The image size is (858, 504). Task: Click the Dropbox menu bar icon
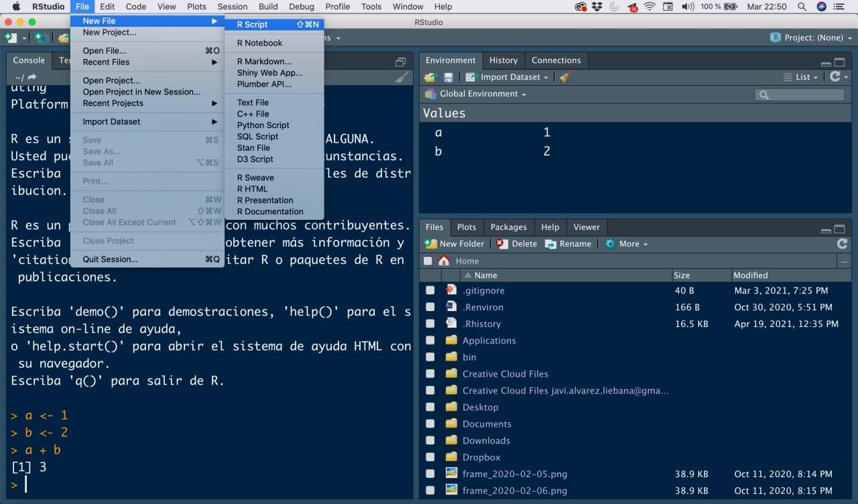[598, 7]
